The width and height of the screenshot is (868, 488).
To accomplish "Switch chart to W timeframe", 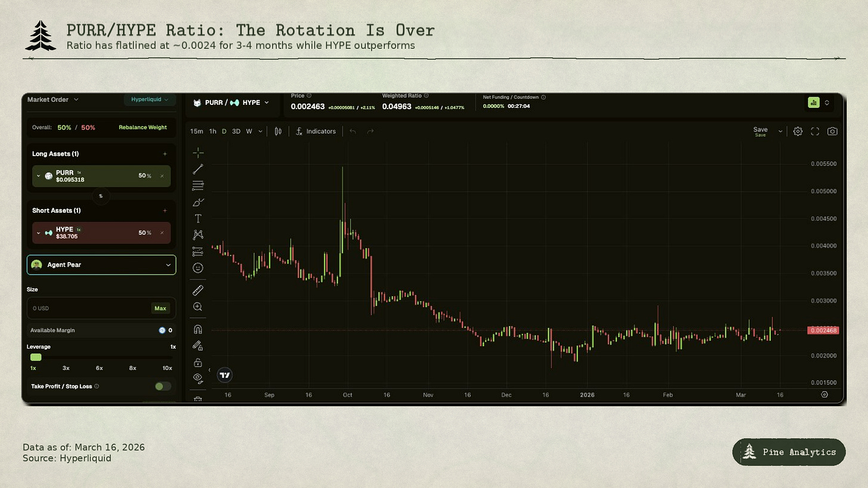I will pyautogui.click(x=249, y=131).
